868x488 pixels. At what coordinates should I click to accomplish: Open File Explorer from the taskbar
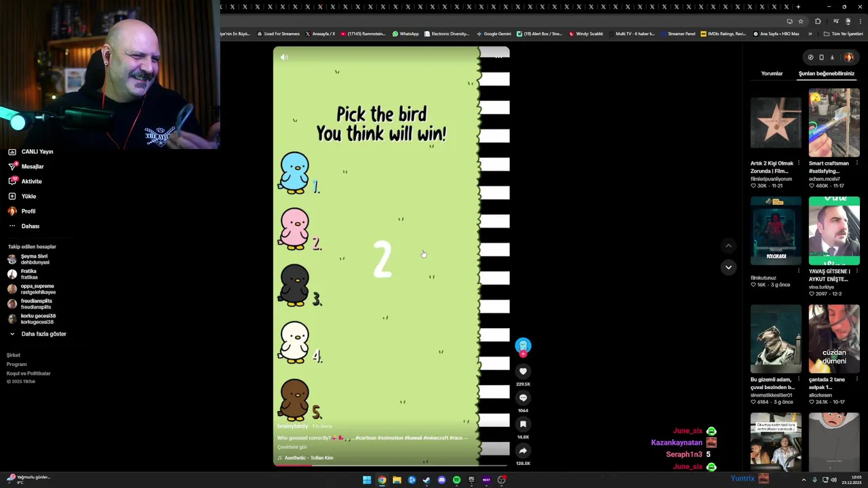point(397,480)
